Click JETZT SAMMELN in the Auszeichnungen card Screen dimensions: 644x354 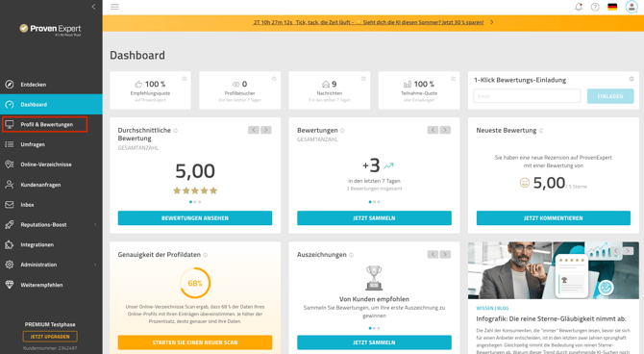pyautogui.click(x=374, y=342)
